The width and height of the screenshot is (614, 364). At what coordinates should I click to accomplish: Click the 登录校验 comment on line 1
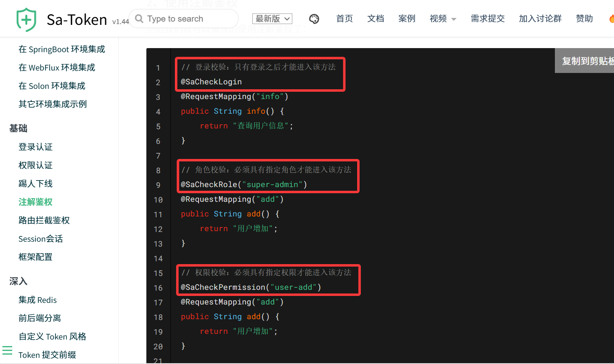[x=258, y=67]
